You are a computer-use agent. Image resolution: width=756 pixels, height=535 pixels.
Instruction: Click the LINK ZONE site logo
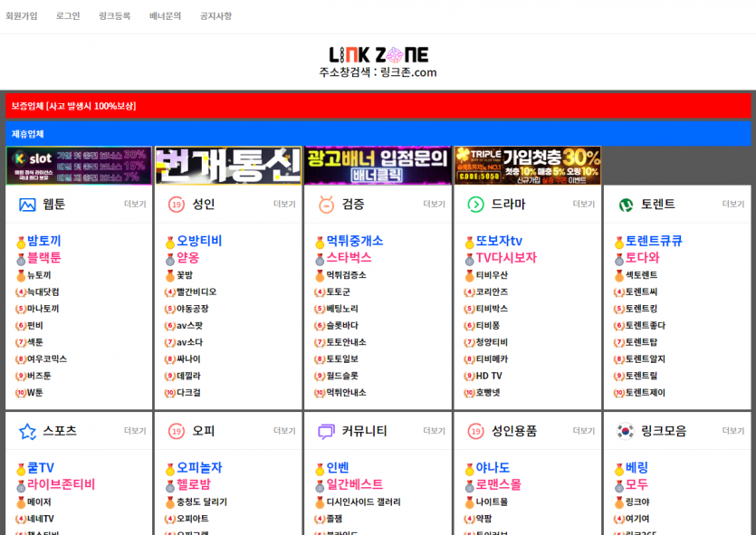click(x=378, y=55)
